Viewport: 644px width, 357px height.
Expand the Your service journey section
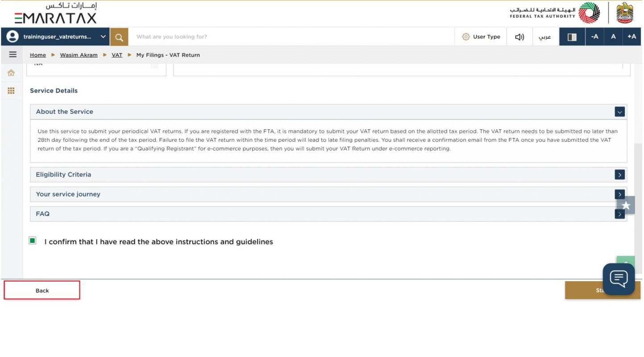click(619, 194)
